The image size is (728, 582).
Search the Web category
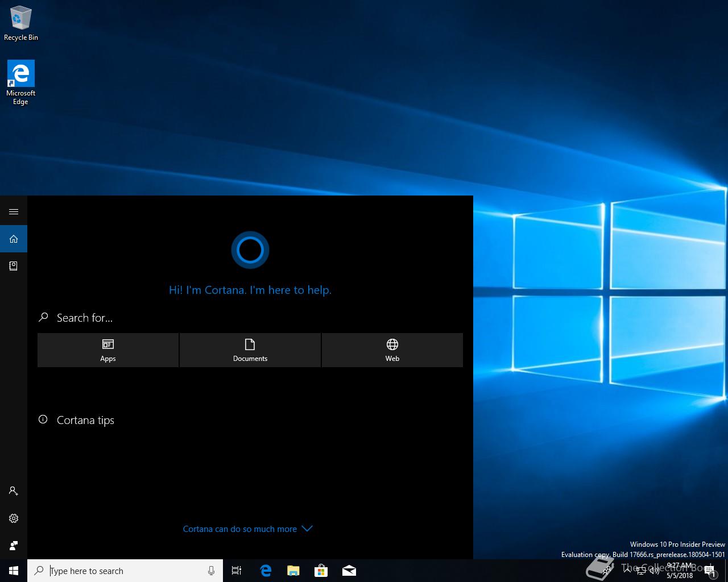coord(392,350)
